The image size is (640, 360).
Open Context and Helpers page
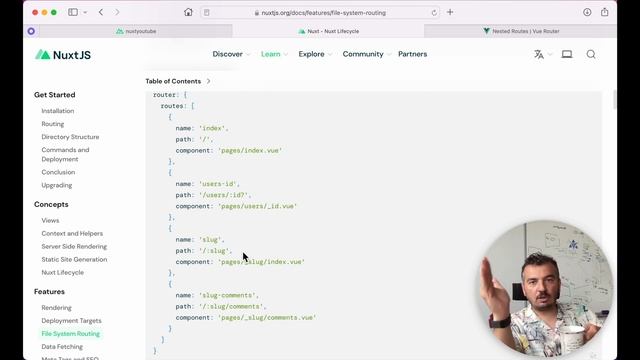pyautogui.click(x=72, y=233)
